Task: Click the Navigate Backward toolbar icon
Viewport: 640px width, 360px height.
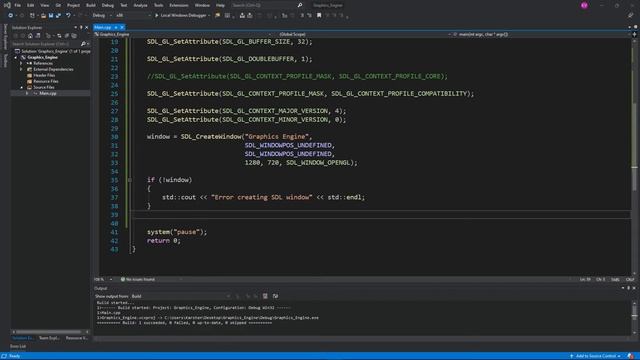Action: [11, 16]
